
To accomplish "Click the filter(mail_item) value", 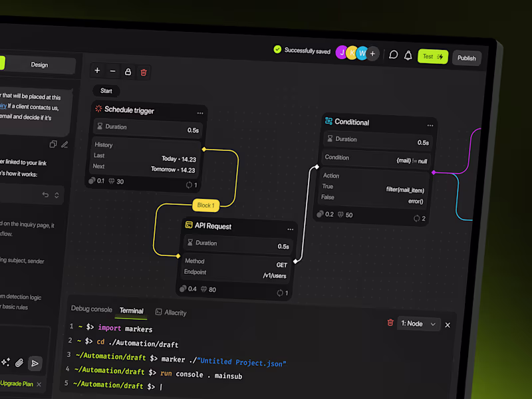I will [405, 190].
